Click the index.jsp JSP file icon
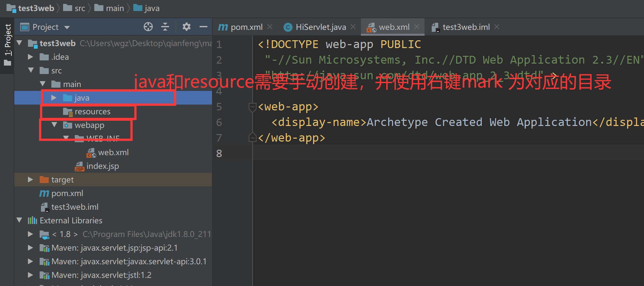644x286 pixels. [79, 166]
